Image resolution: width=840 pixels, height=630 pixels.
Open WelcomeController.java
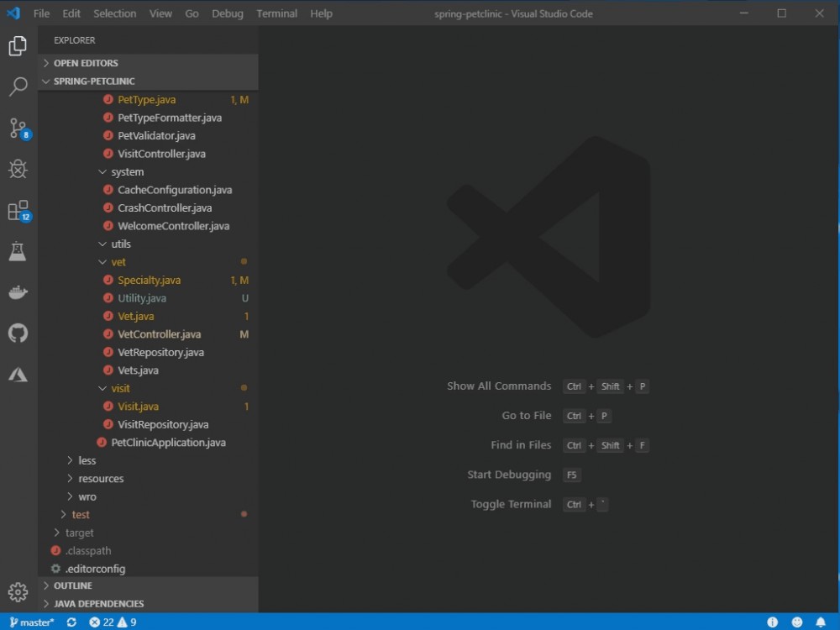(x=149, y=226)
